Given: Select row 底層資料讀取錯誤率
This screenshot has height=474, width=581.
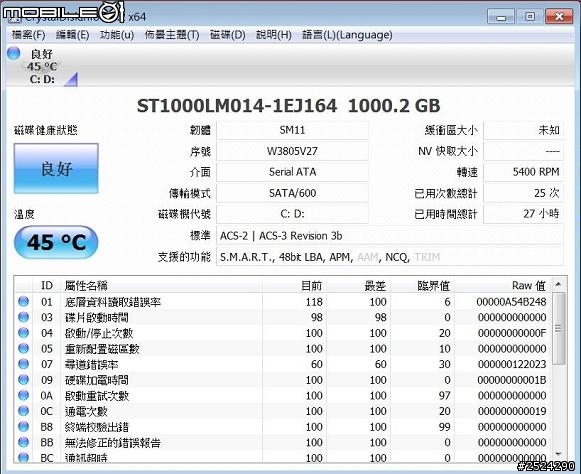Looking at the screenshot, I should [x=283, y=302].
